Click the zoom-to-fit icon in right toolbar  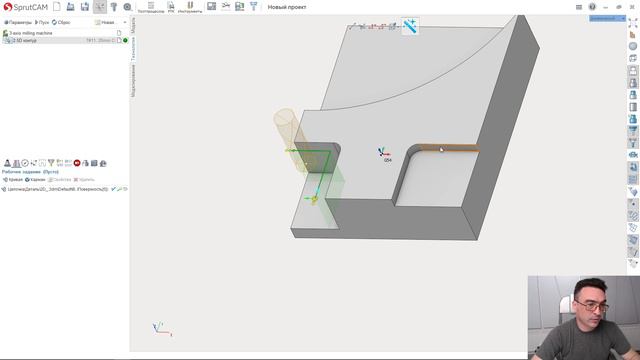(x=633, y=23)
